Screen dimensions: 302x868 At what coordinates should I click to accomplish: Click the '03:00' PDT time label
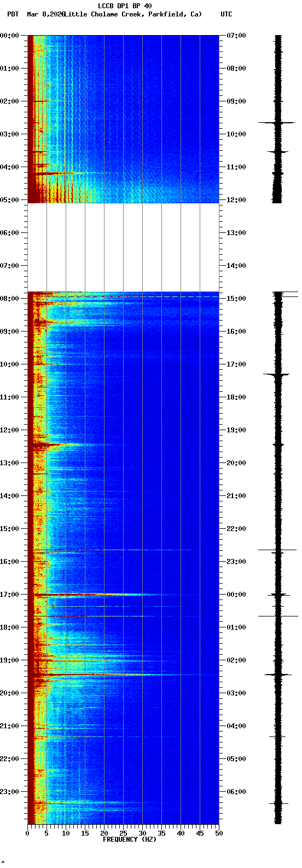(x=9, y=134)
